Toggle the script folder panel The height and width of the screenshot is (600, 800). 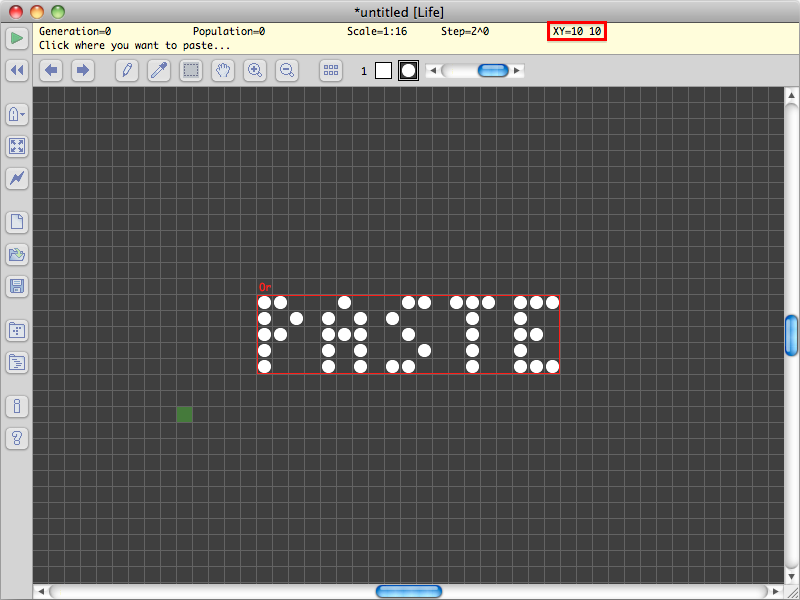17,362
